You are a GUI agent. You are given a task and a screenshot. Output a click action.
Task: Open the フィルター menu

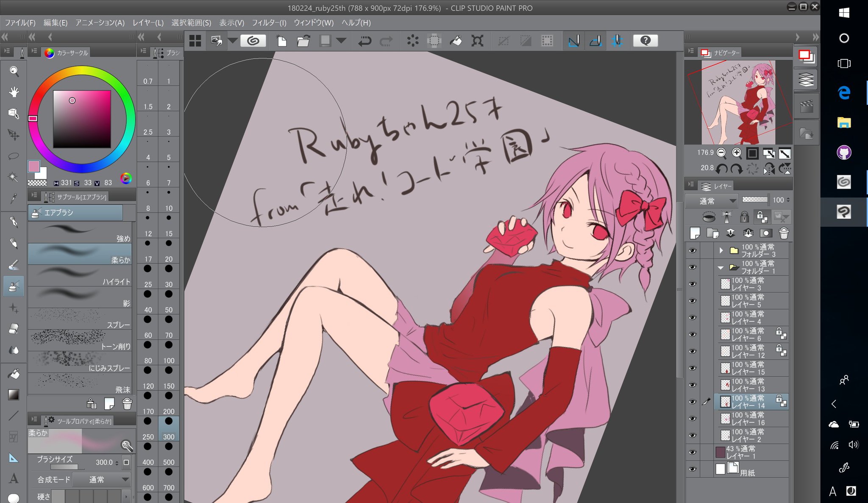pos(268,23)
